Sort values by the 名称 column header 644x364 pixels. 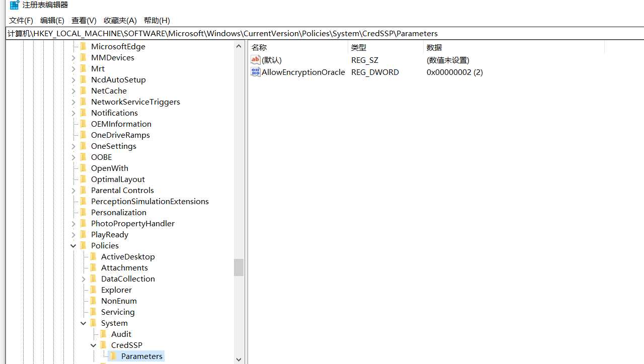point(298,47)
